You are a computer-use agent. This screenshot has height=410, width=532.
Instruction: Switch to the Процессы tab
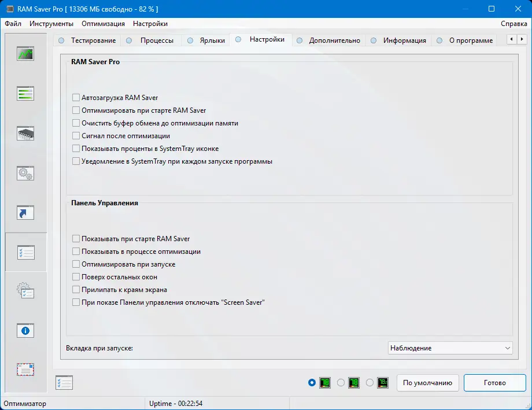coord(151,40)
